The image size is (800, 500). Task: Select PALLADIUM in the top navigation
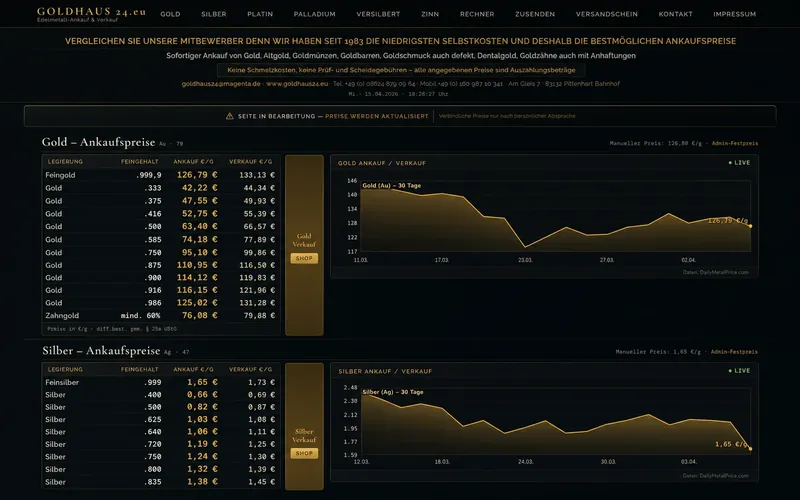point(314,14)
